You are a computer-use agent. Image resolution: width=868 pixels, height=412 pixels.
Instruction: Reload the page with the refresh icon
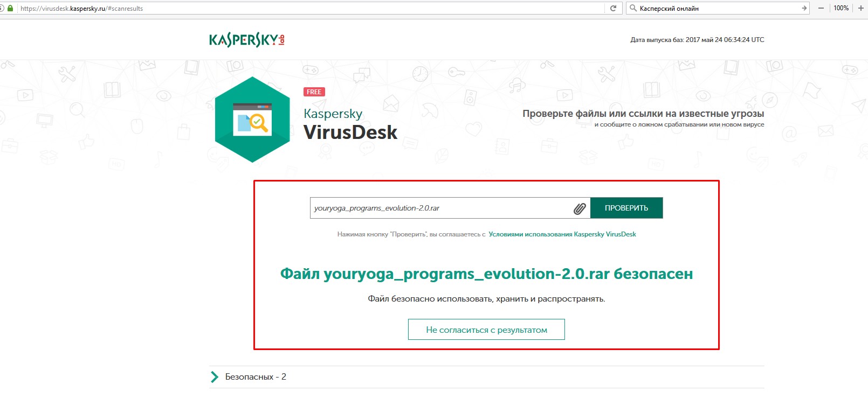click(x=613, y=8)
